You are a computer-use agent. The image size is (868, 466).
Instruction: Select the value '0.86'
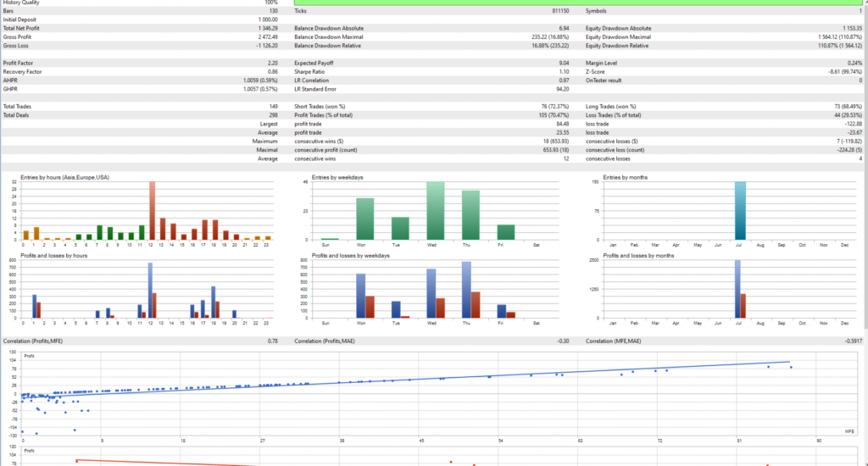coord(273,72)
